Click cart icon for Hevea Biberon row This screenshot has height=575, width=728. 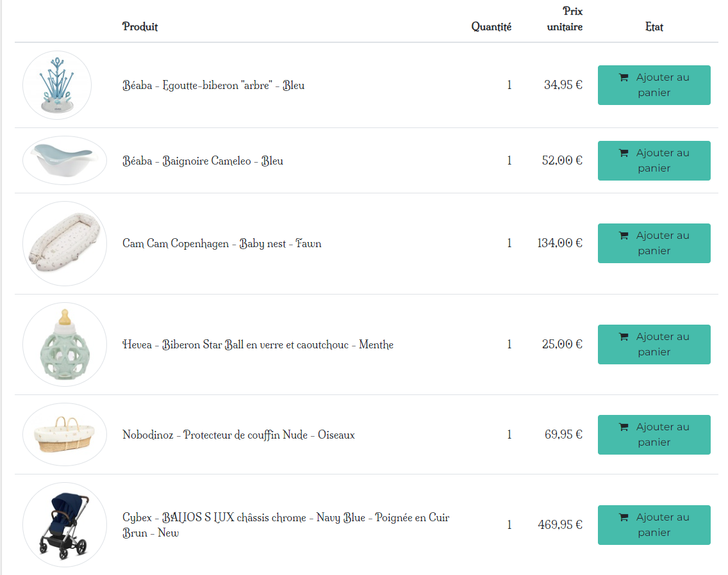(x=624, y=337)
